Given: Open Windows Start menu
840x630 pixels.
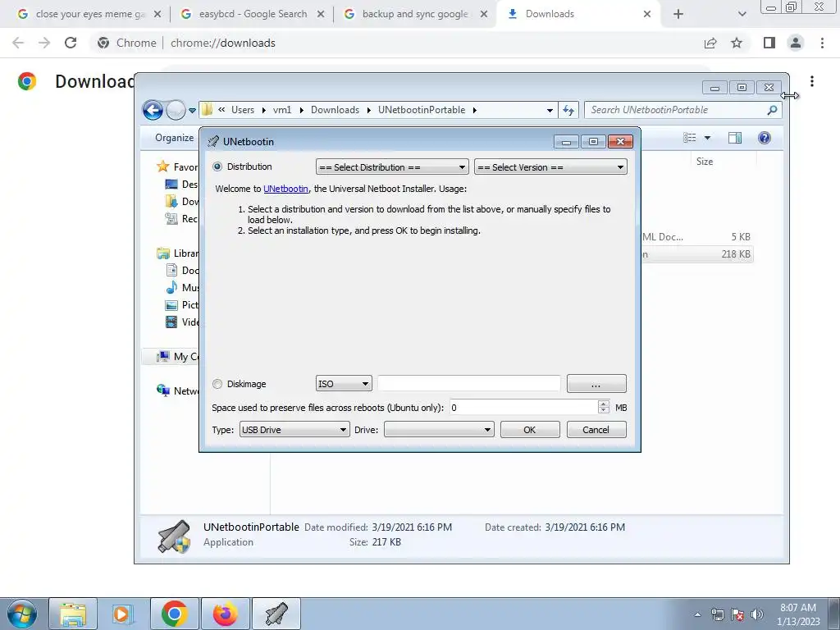Looking at the screenshot, I should click(x=21, y=614).
